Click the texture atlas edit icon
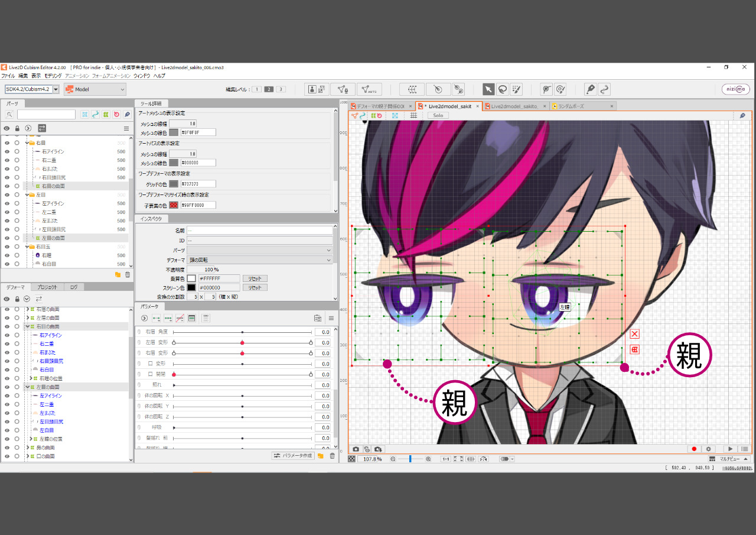Screen dimensions: 756x535 click(317, 89)
